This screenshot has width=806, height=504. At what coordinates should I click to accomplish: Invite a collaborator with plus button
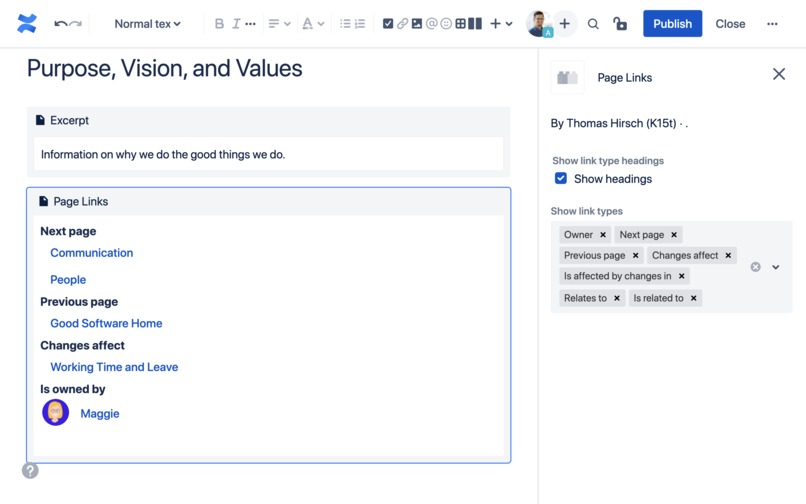564,24
